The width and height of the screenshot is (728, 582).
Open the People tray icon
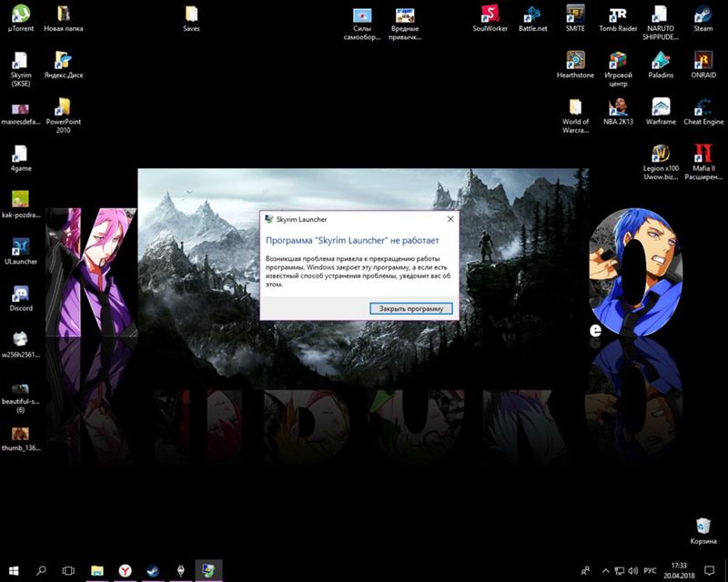pos(585,570)
